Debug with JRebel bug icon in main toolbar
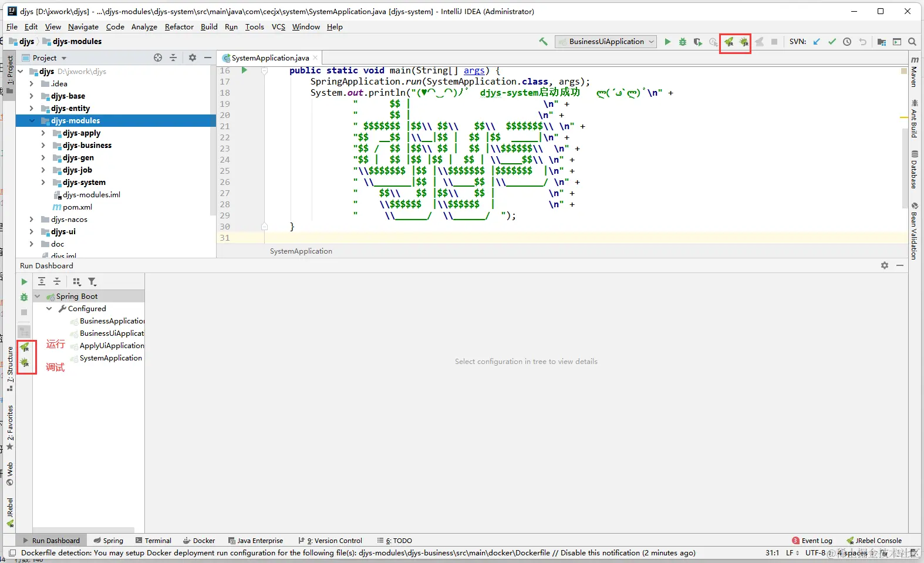Image resolution: width=924 pixels, height=563 pixels. coord(744,42)
